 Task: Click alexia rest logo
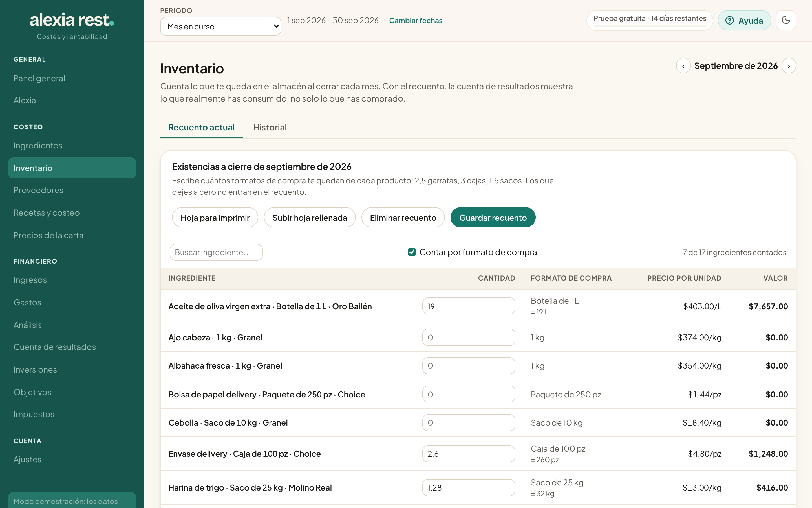pos(72,20)
